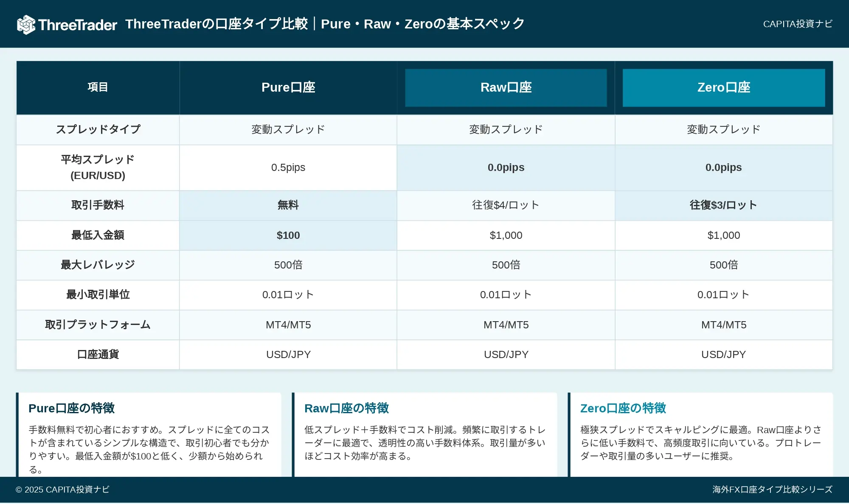Click the © 2025 CAPITA投資ナビ footer text
Image resolution: width=849 pixels, height=504 pixels.
[x=62, y=490]
